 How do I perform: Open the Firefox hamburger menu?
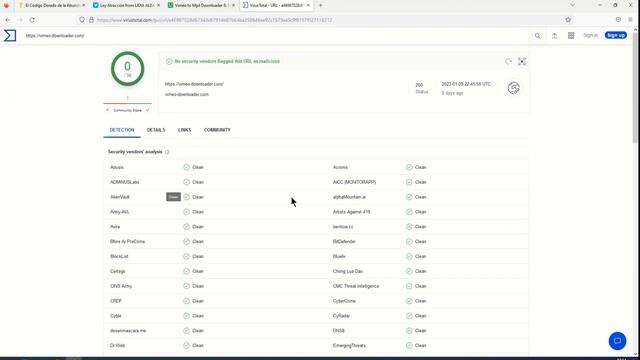(631, 20)
